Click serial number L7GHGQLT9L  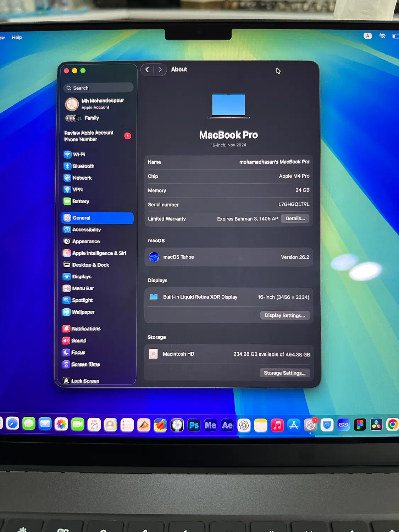point(294,204)
